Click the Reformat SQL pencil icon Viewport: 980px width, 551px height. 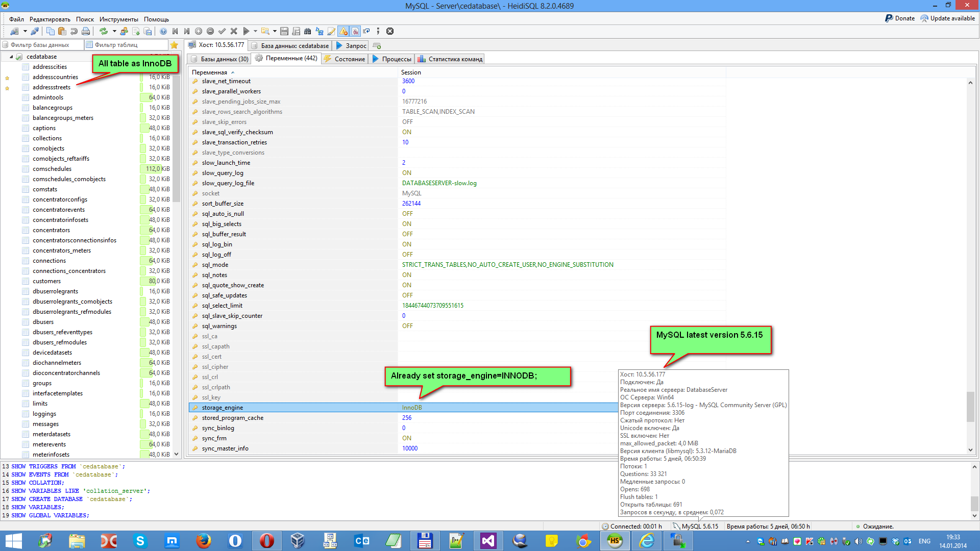click(x=331, y=31)
